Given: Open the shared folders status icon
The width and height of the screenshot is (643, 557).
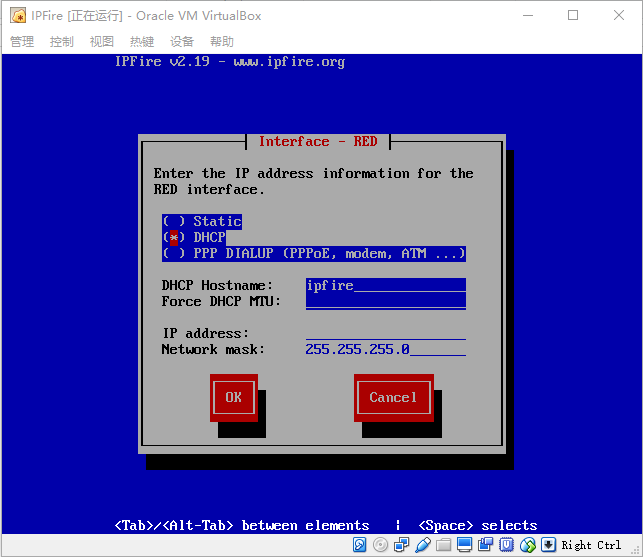Looking at the screenshot, I should [x=443, y=545].
